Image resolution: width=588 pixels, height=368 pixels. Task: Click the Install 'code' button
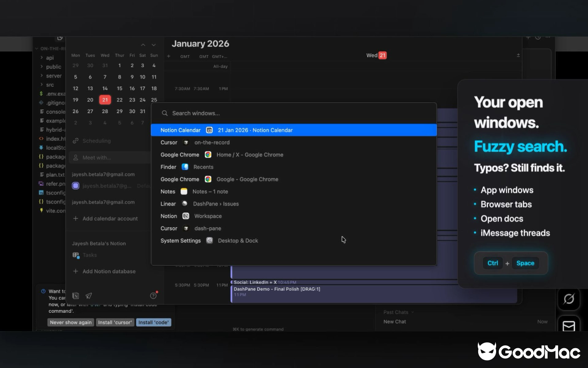153,322
